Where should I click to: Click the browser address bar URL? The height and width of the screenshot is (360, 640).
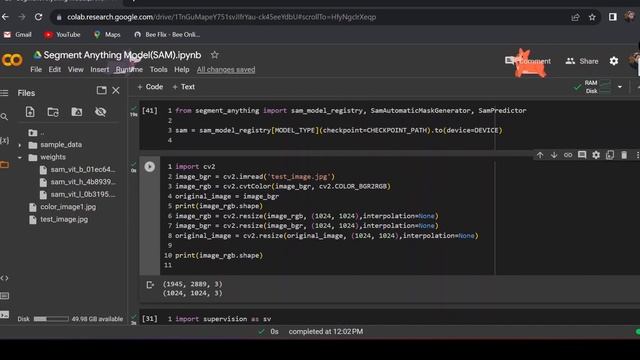222,17
